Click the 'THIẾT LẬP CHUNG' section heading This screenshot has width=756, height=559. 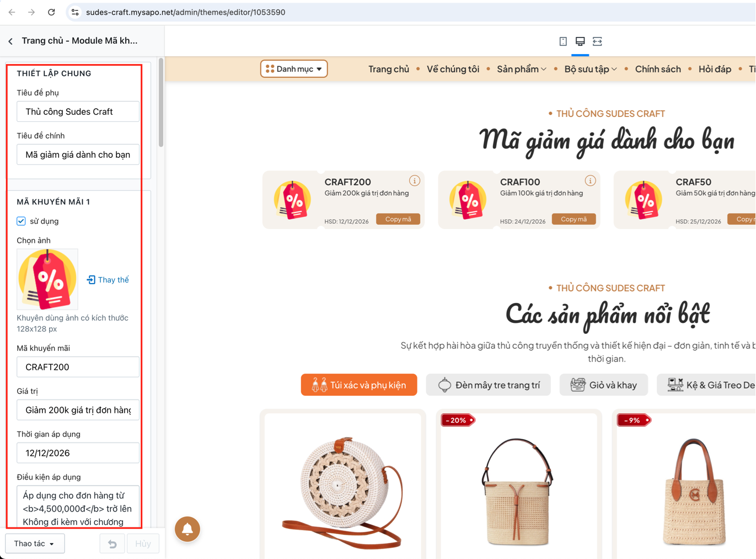click(54, 73)
